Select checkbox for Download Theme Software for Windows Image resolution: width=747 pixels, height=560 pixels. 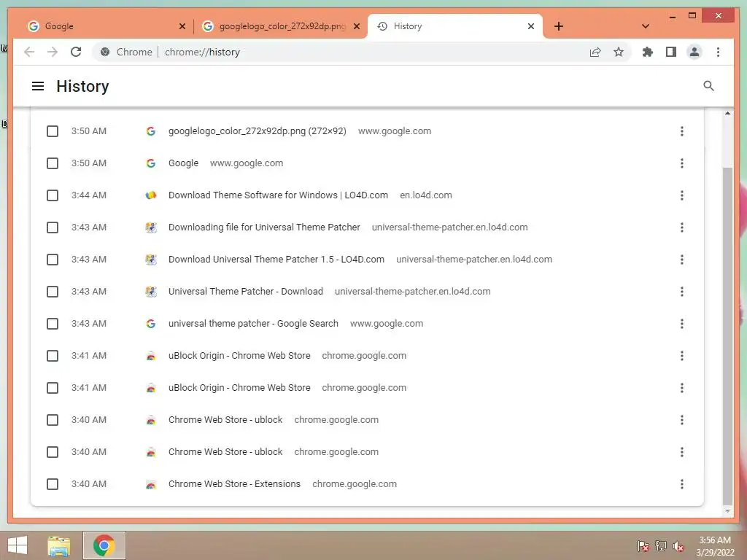coord(53,195)
